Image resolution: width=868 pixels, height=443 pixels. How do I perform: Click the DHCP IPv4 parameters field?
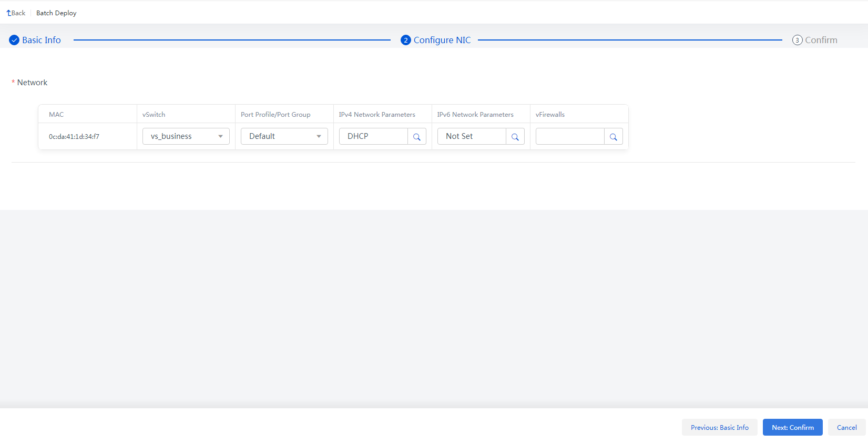click(x=373, y=136)
